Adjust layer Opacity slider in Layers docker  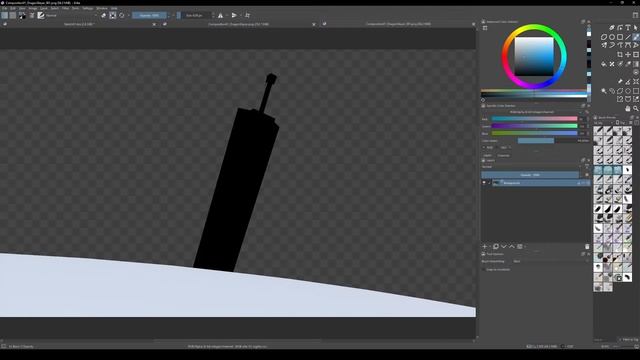point(530,175)
